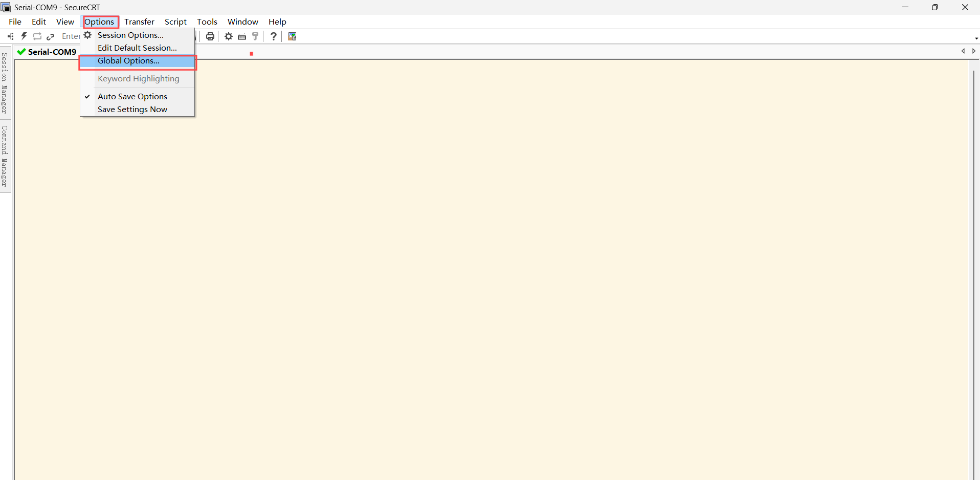This screenshot has width=980, height=480.
Task: Click the Global Options gear icon
Action: point(228,36)
